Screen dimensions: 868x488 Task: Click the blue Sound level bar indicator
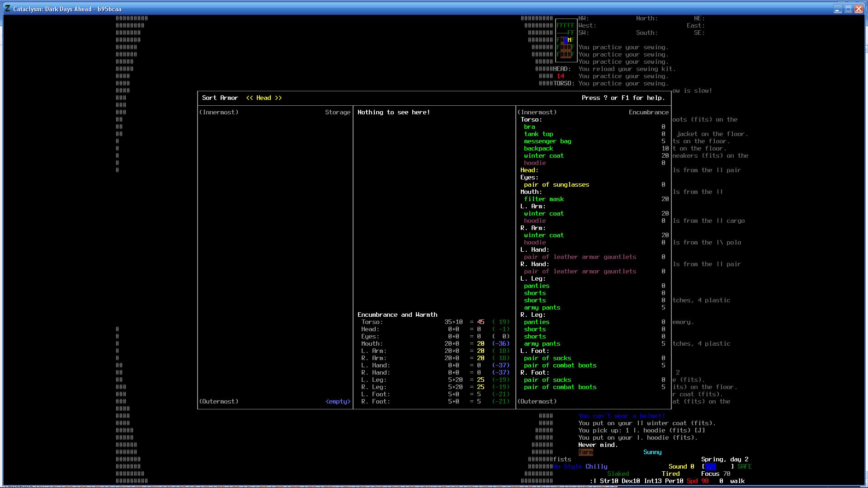[x=710, y=467]
